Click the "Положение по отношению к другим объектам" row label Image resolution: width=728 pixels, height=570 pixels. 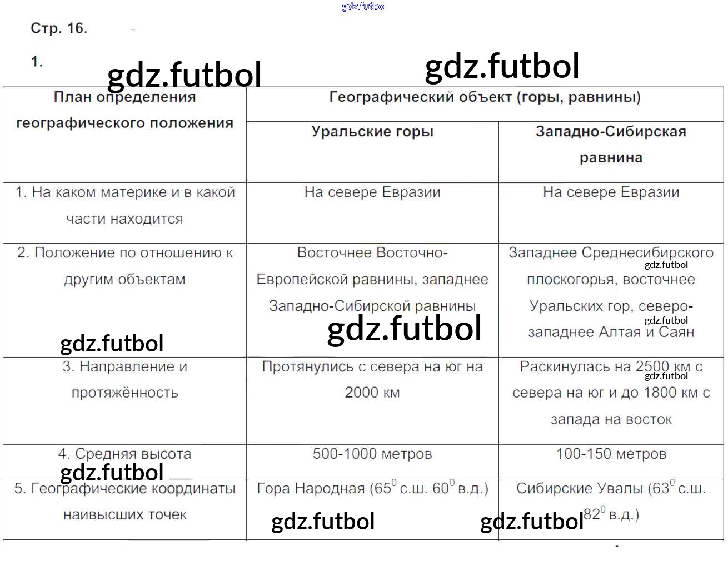pos(124,266)
